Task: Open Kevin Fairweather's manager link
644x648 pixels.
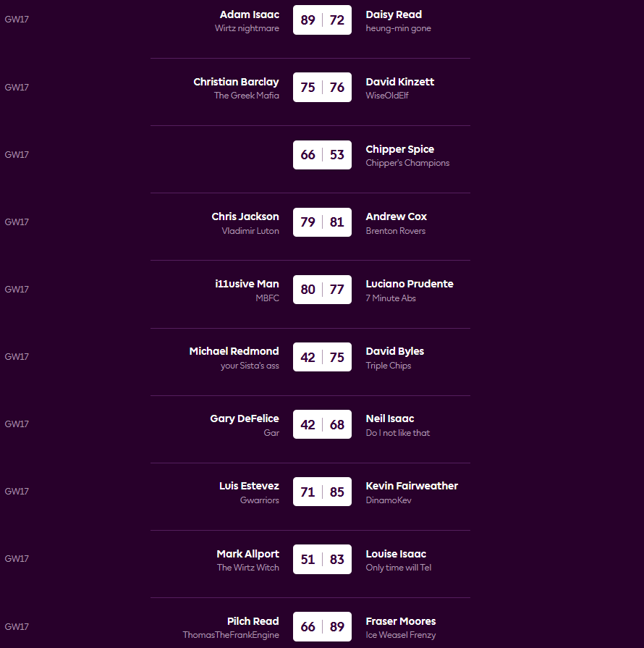Action: pyautogui.click(x=412, y=486)
